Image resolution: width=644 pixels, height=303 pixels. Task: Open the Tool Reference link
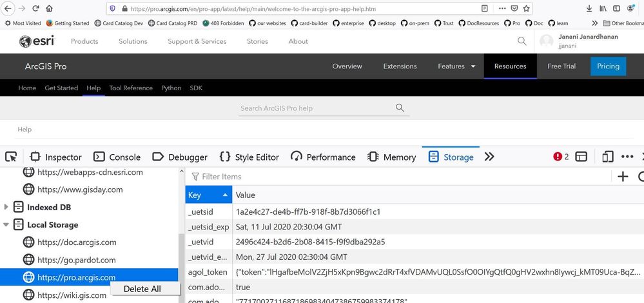131,88
